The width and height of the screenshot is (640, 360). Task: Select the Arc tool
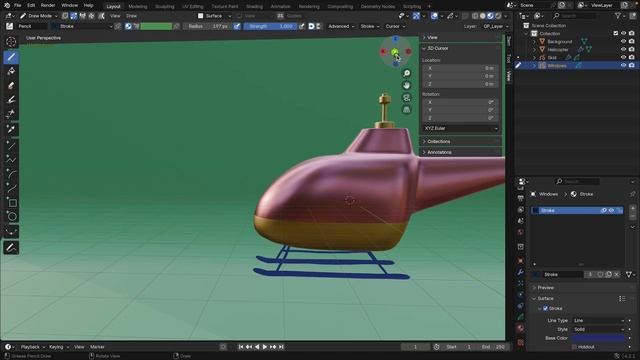[x=11, y=174]
